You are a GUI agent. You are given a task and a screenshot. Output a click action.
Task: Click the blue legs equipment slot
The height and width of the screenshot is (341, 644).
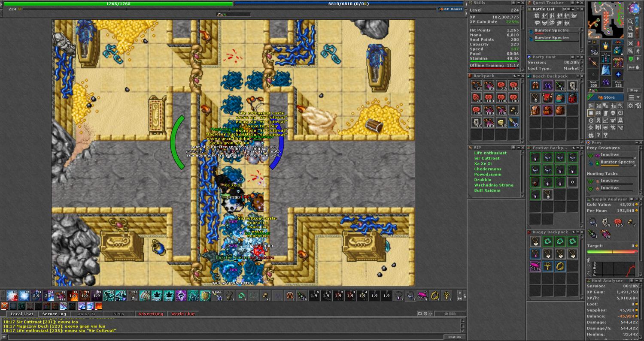click(606, 69)
